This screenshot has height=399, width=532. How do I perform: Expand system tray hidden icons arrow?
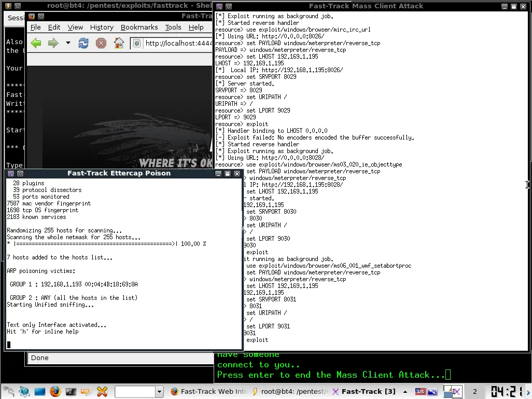coord(405,392)
